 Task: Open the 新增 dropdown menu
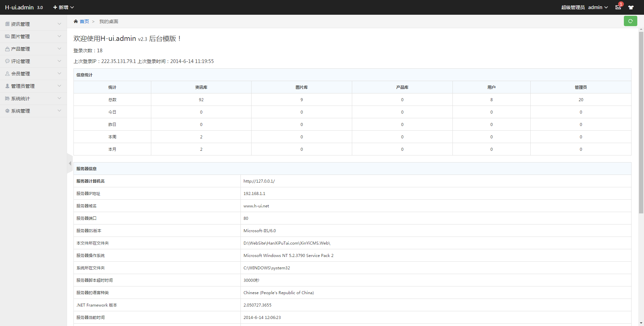point(63,7)
